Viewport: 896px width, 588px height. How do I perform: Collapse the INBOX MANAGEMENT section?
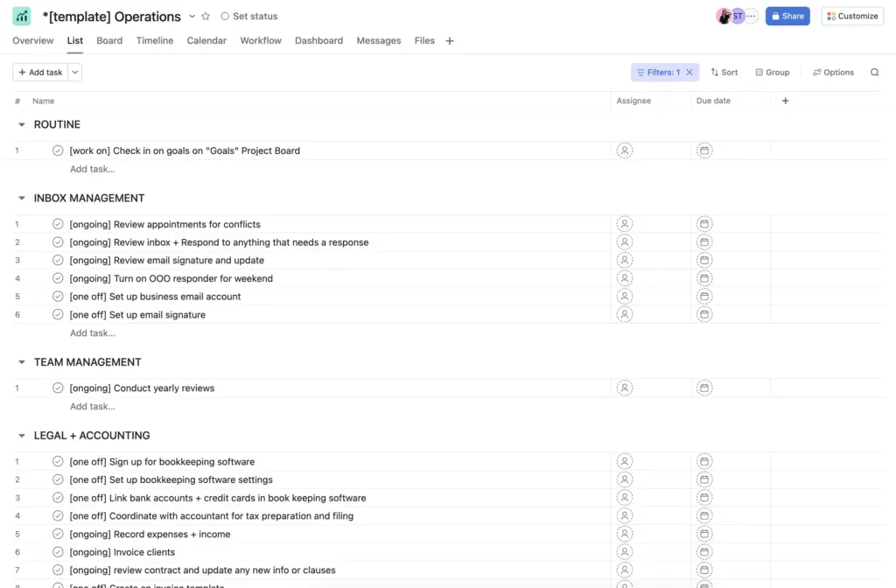point(21,198)
